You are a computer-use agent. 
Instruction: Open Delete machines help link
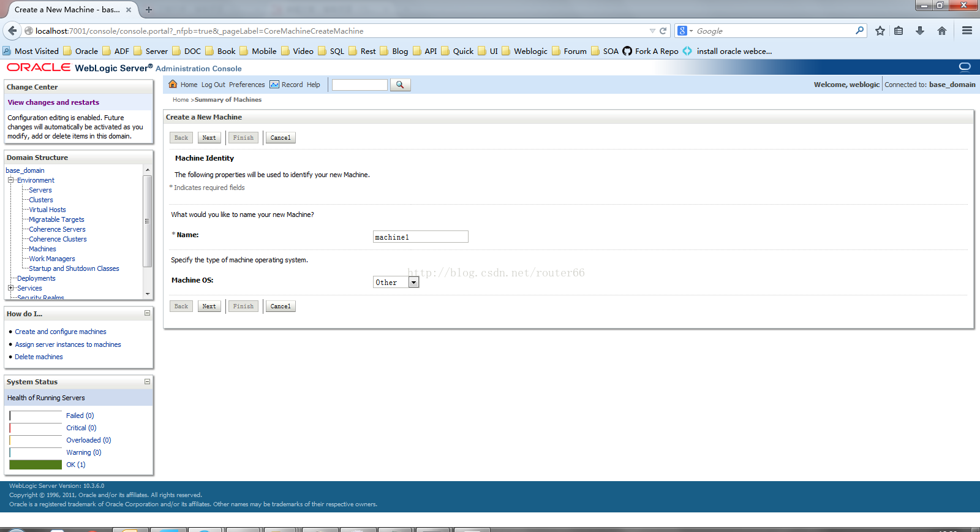pos(39,357)
